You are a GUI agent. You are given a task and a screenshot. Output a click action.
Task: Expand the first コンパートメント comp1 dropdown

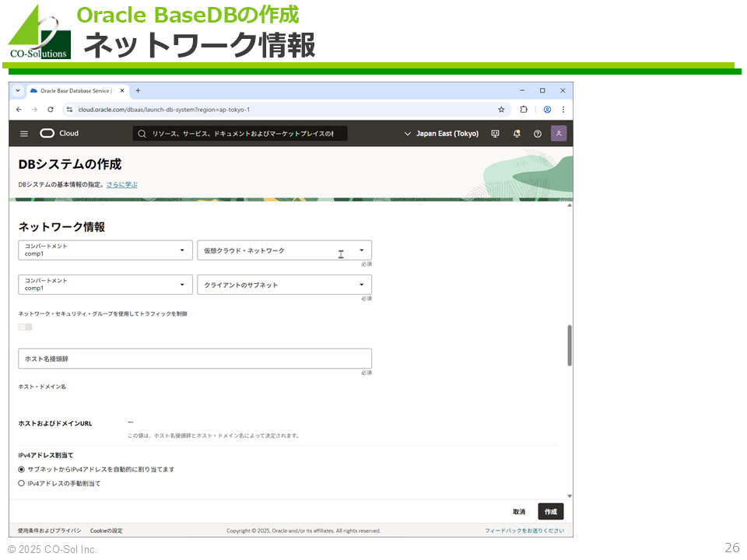tap(105, 250)
